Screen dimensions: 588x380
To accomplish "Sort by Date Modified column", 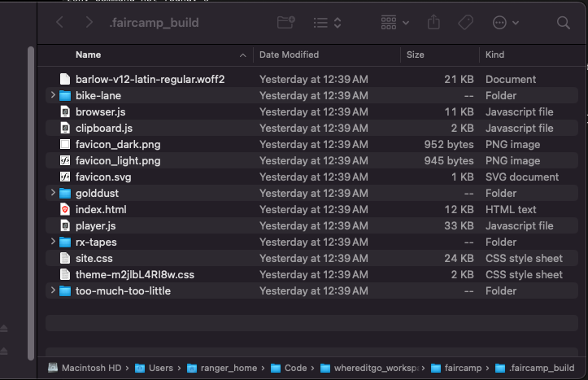I will click(289, 55).
